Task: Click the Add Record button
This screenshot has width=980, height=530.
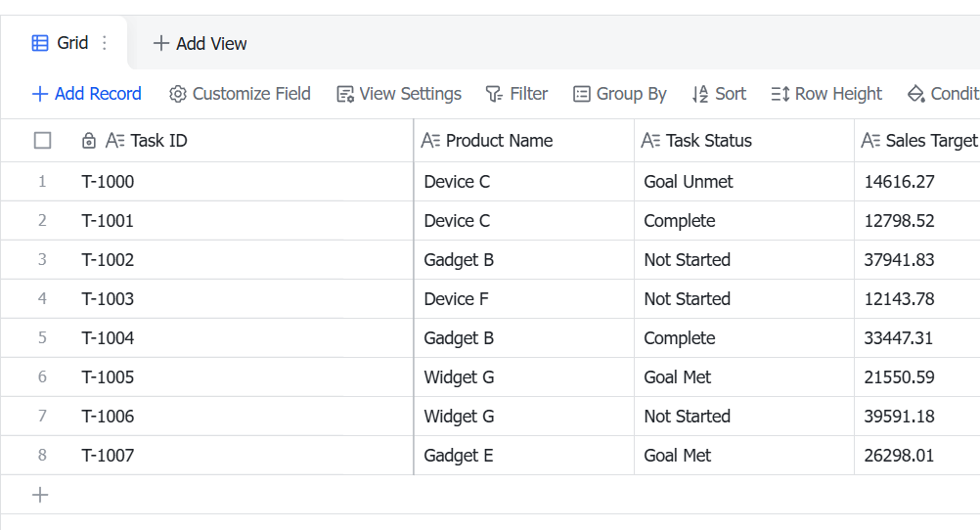Action: click(x=87, y=94)
